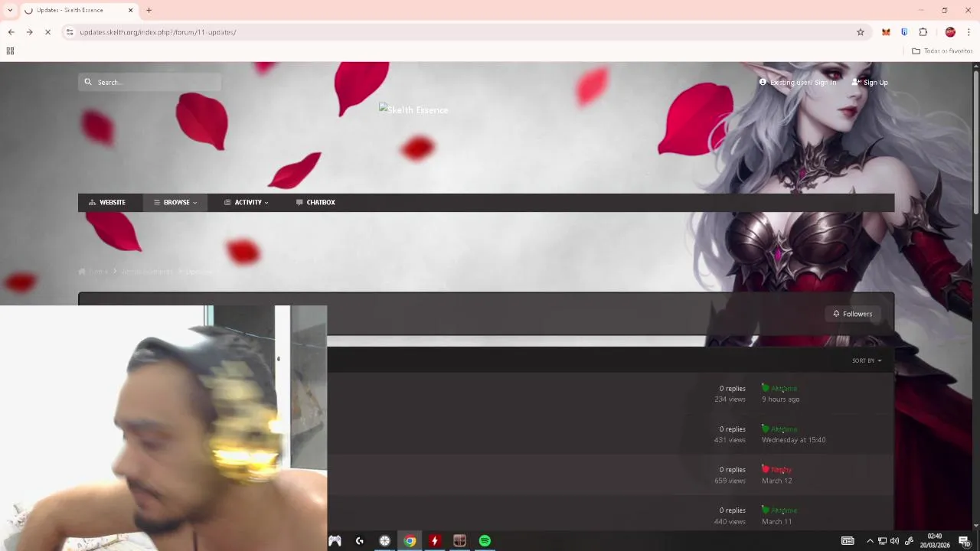Viewport: 980px width, 551px height.
Task: Click the 'March 12' timestamp
Action: click(776, 481)
